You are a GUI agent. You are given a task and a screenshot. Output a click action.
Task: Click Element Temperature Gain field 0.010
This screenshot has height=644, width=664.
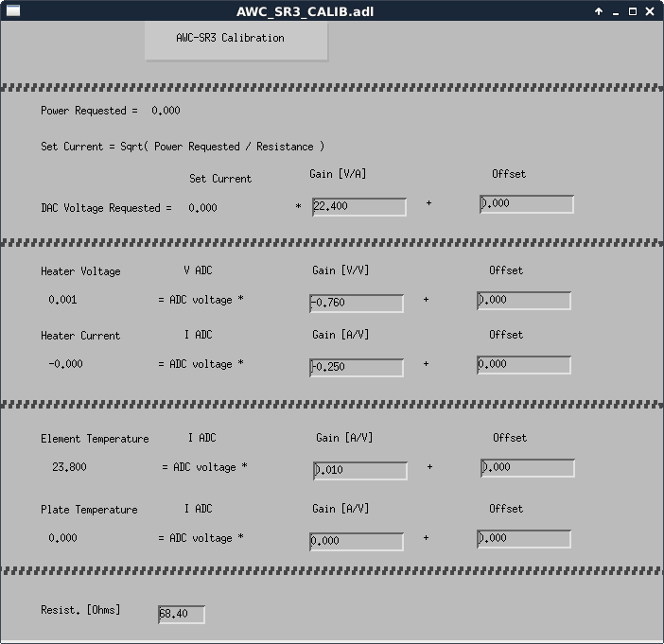coord(360,470)
